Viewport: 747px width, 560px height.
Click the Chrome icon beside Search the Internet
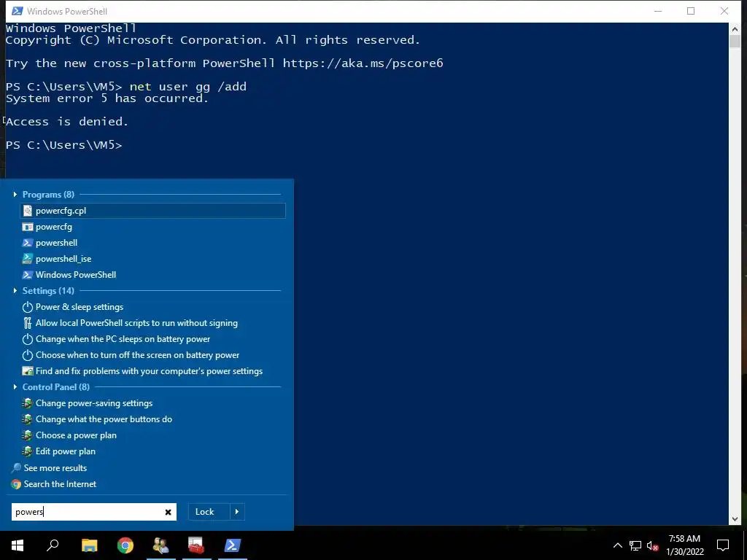coord(16,484)
